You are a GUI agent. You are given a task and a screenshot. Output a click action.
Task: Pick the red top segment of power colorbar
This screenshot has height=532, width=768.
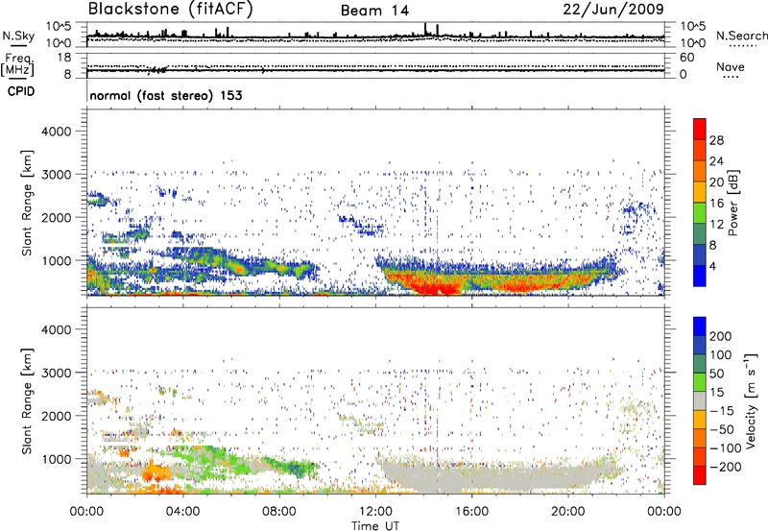coord(700,130)
